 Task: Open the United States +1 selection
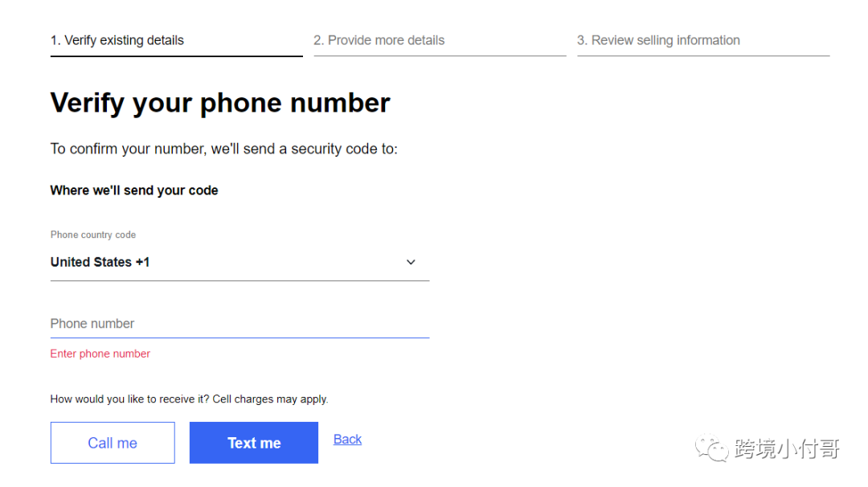pyautogui.click(x=100, y=262)
